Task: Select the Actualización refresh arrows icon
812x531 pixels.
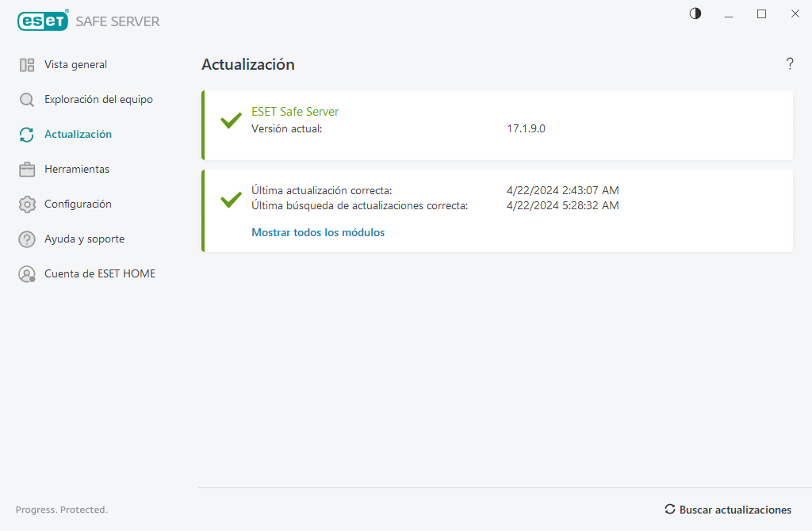Action: pos(26,134)
